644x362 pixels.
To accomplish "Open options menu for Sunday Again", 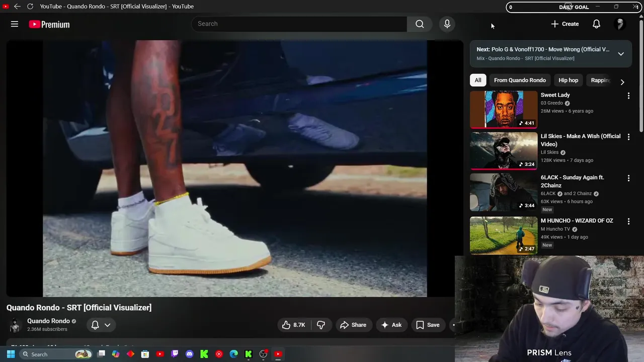I will pos(628,178).
